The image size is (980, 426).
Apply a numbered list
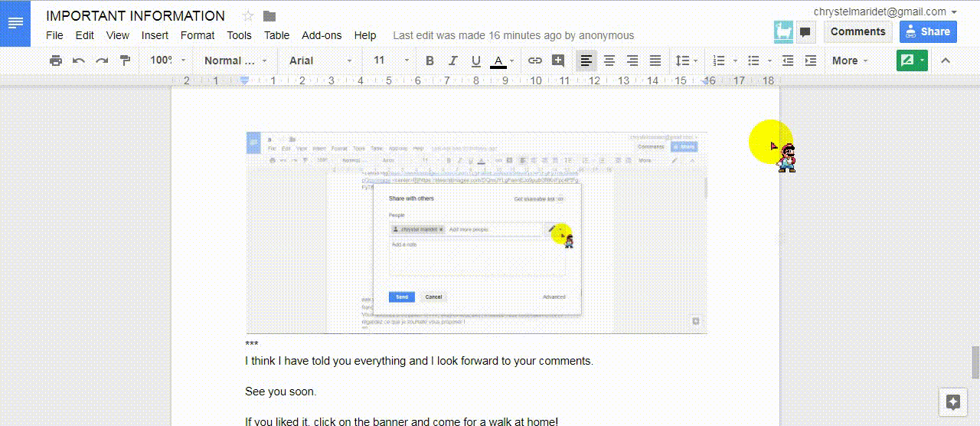[x=719, y=61]
